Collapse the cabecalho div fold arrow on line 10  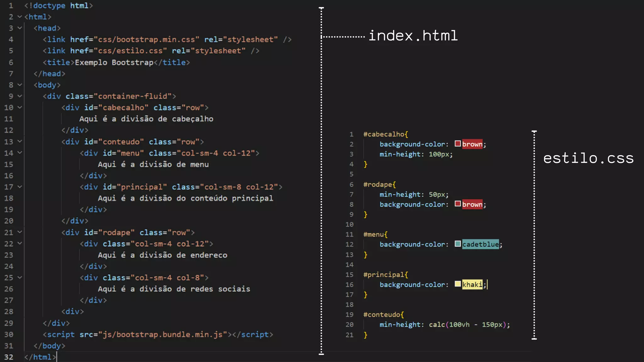tap(19, 107)
